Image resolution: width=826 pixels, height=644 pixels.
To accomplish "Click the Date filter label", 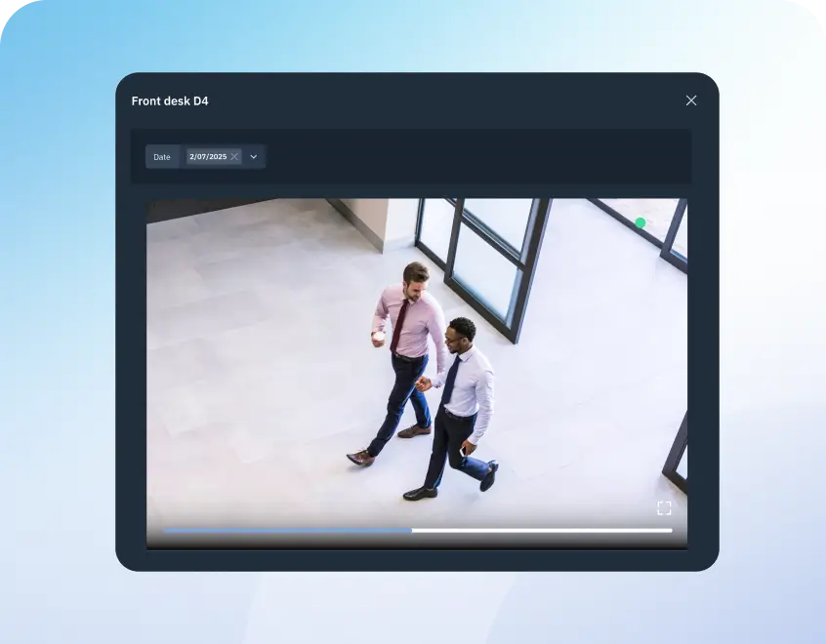I will click(162, 157).
